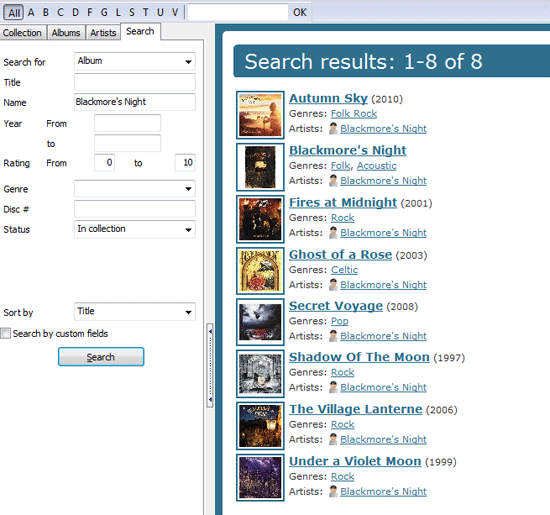Open the Under a Violet Moon album link

(355, 461)
